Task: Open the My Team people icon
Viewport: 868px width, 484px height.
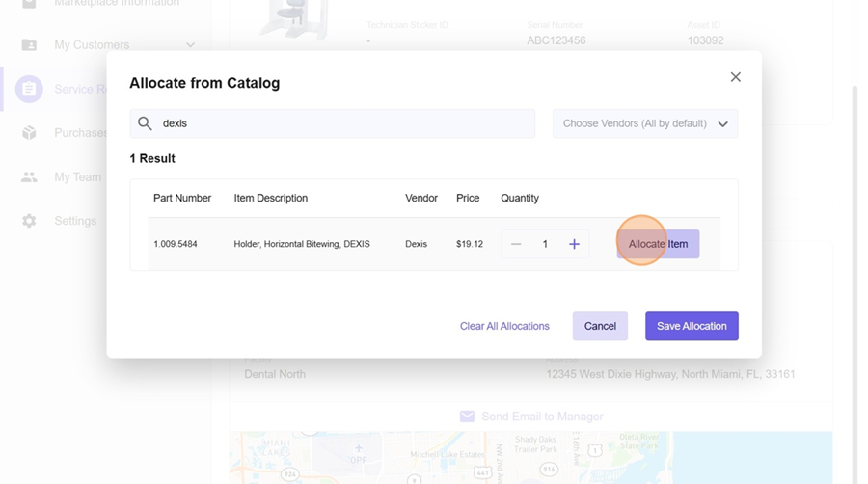Action: coord(29,177)
